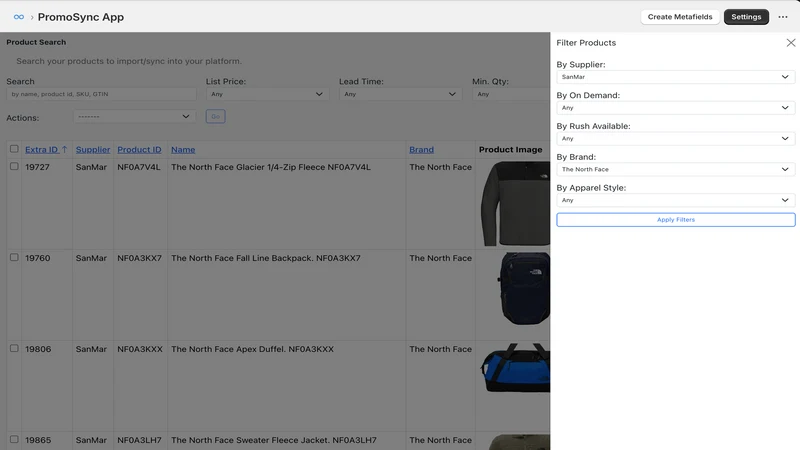
Task: Click the Fall Line Backpack product image
Action: [523, 288]
